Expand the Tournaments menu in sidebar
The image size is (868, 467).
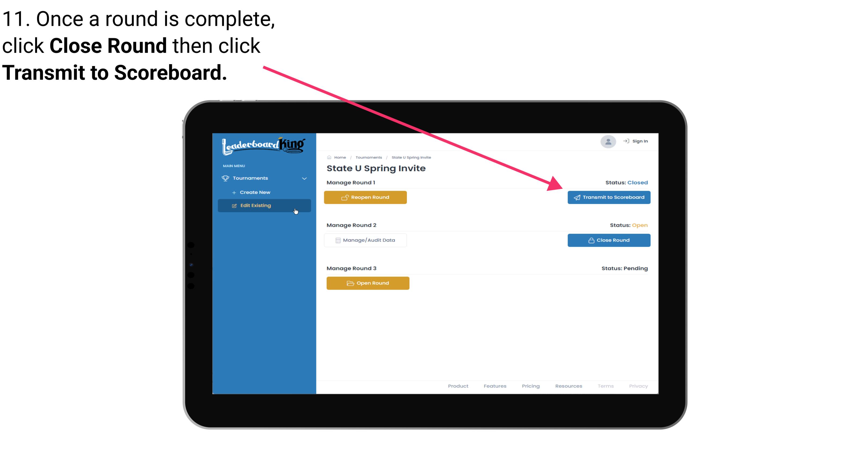[x=264, y=178]
